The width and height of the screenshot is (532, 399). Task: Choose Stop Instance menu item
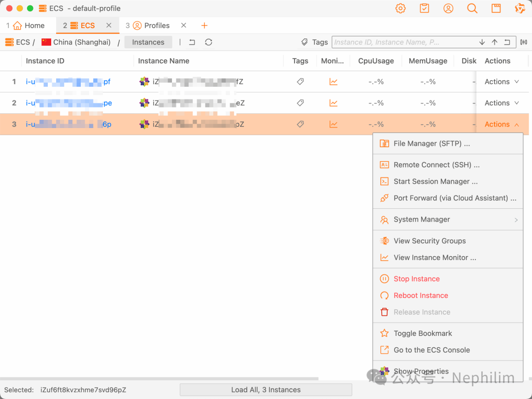(448, 279)
